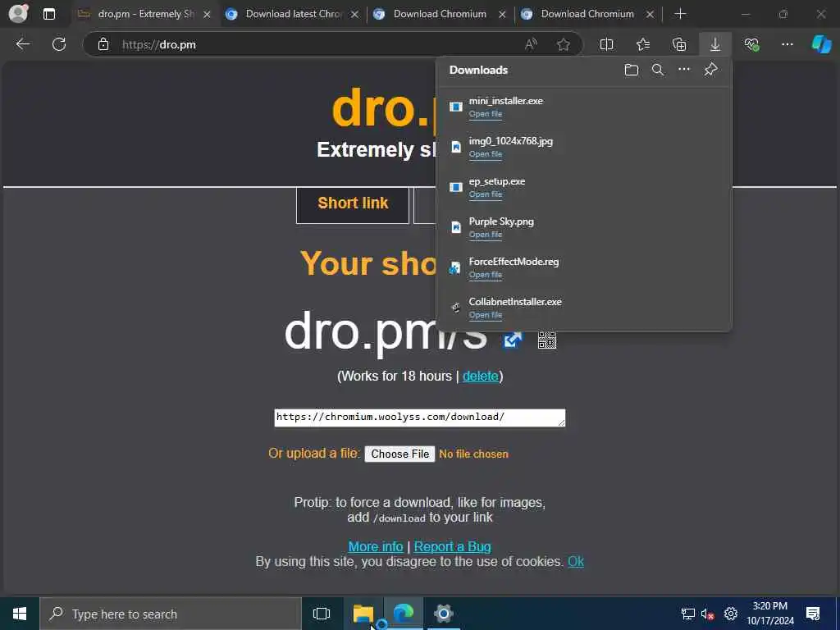Click the profile avatar icon
This screenshot has width=840, height=630.
(x=18, y=13)
